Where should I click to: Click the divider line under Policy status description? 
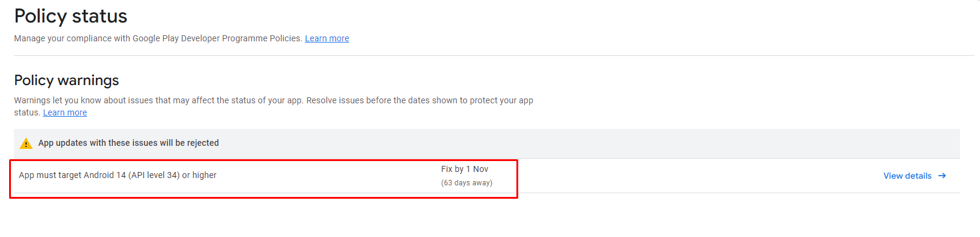(494, 56)
